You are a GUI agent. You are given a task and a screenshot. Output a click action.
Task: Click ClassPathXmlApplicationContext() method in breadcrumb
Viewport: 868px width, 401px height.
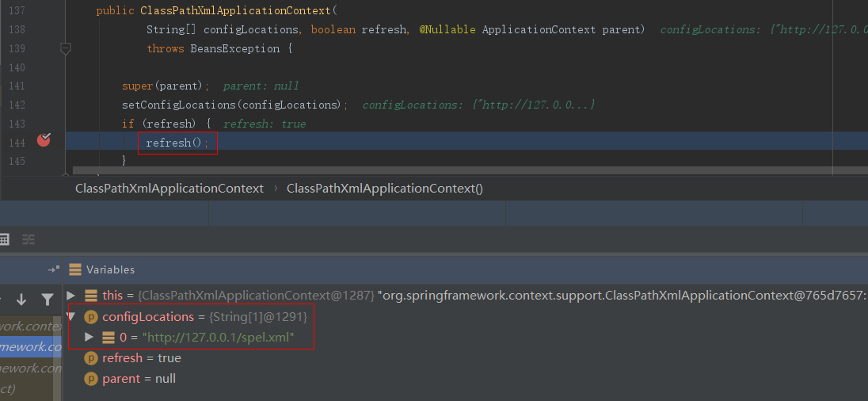pyautogui.click(x=384, y=189)
